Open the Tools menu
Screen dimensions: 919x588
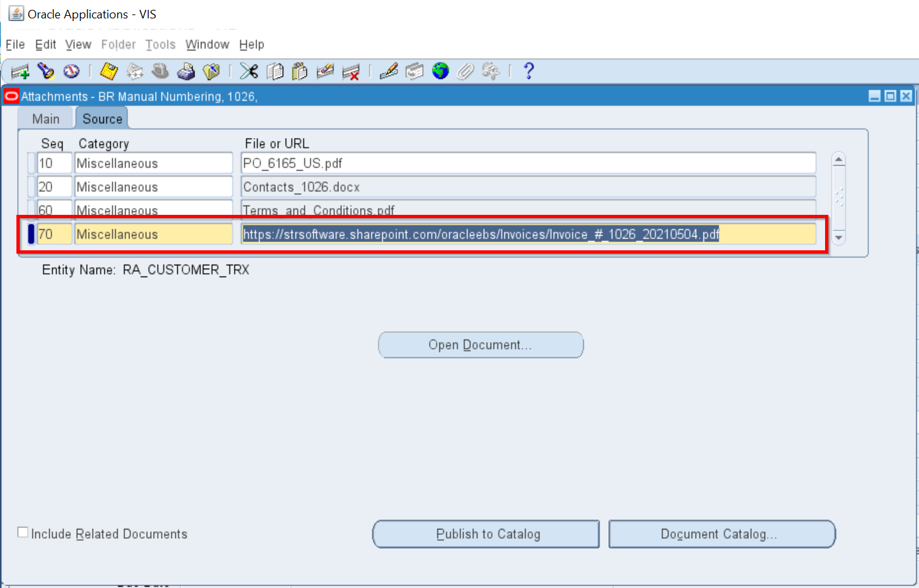coord(160,45)
